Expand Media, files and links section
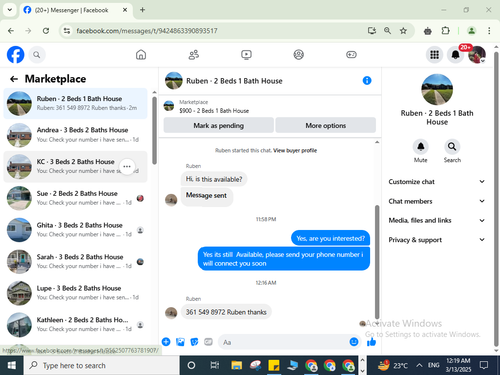 point(436,220)
